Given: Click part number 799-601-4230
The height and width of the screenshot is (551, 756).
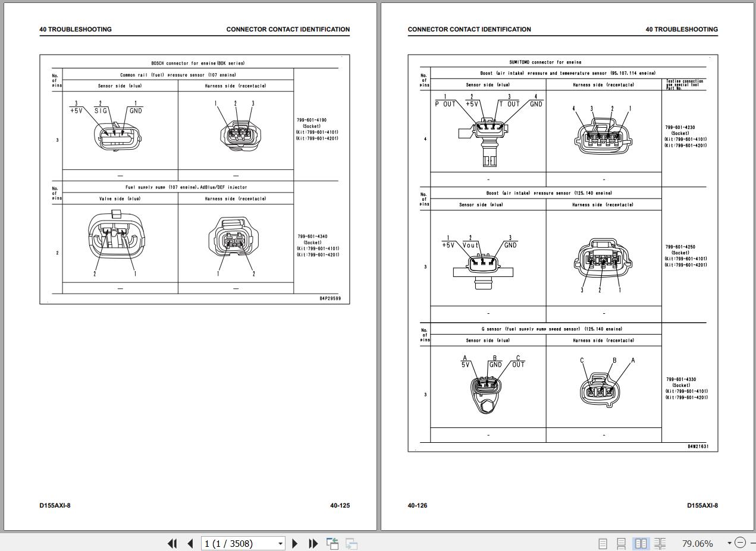Looking at the screenshot, I should (x=680, y=127).
